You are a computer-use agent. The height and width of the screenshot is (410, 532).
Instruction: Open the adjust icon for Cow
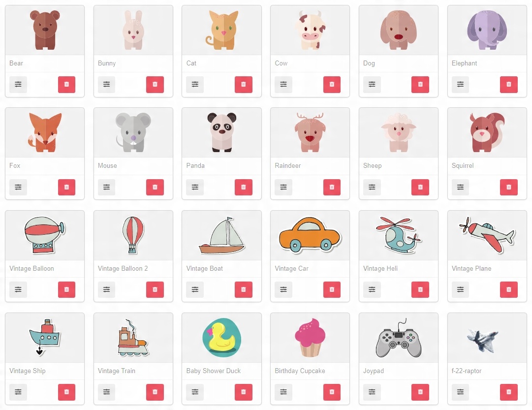tap(283, 85)
